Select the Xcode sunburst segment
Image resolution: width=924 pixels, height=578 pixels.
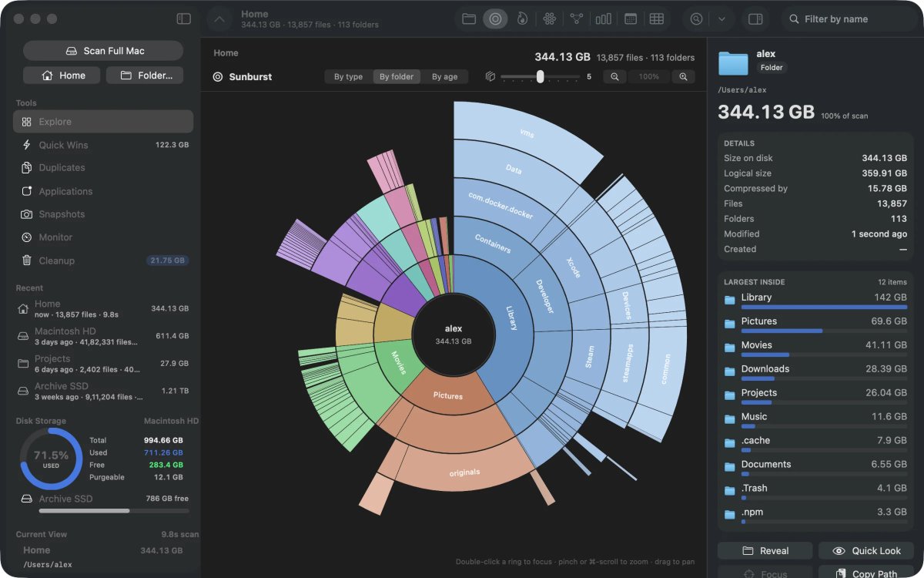coord(573,266)
